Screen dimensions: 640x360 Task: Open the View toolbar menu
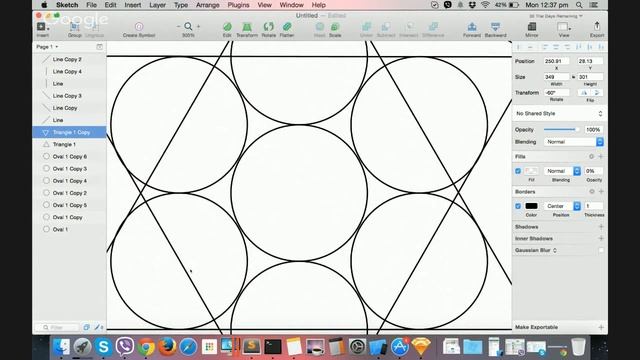pos(564,27)
